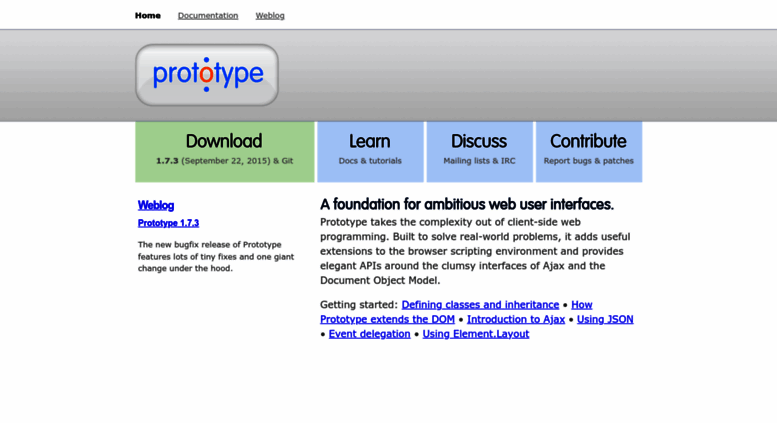Click the paragraph starting "Prototype takes the complexity"

(475, 251)
